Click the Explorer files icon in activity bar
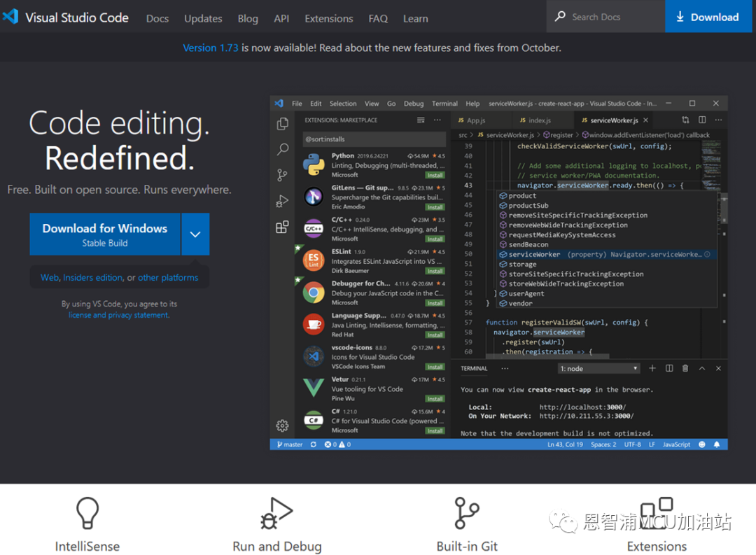Image resolution: width=756 pixels, height=555 pixels. [x=283, y=124]
